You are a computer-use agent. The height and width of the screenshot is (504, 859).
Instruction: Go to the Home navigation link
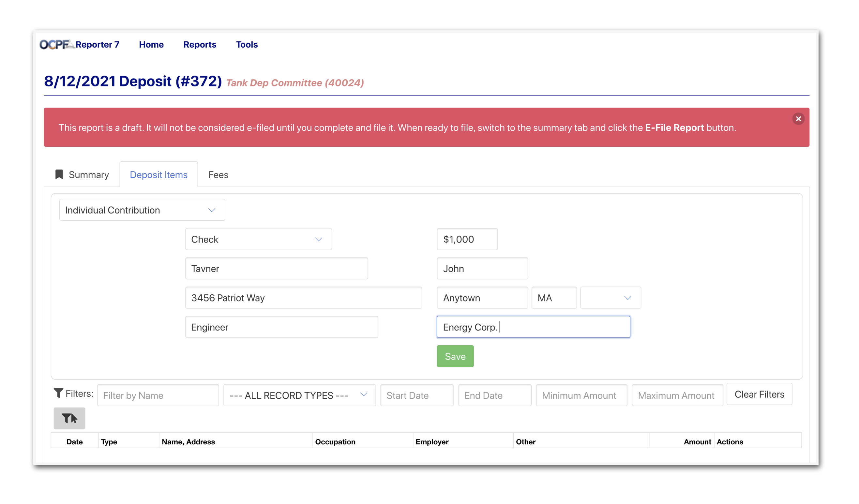coord(151,45)
